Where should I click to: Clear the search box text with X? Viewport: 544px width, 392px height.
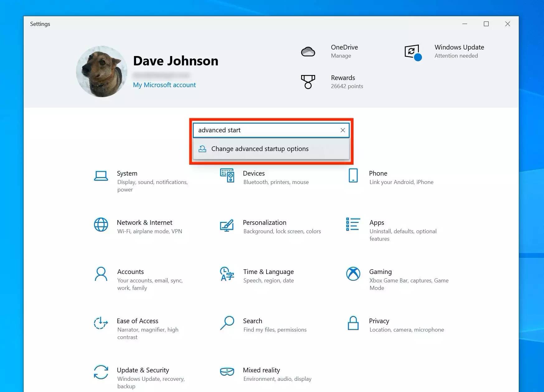pyautogui.click(x=343, y=130)
